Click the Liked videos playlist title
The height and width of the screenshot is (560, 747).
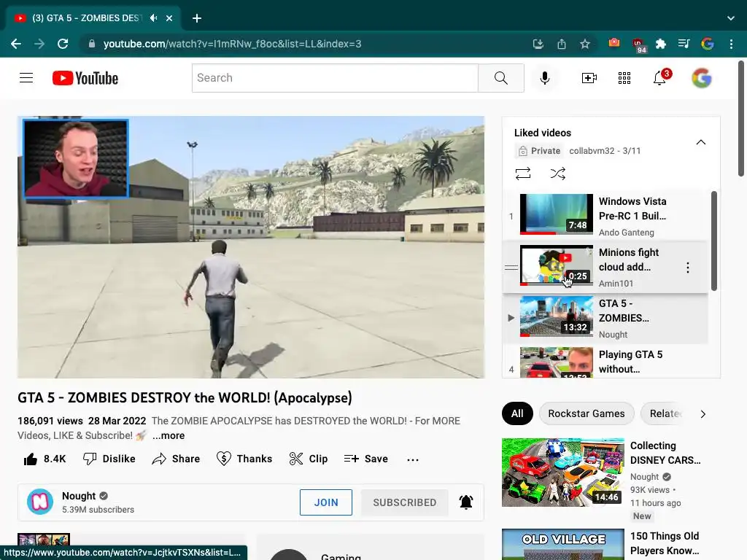[x=543, y=133]
